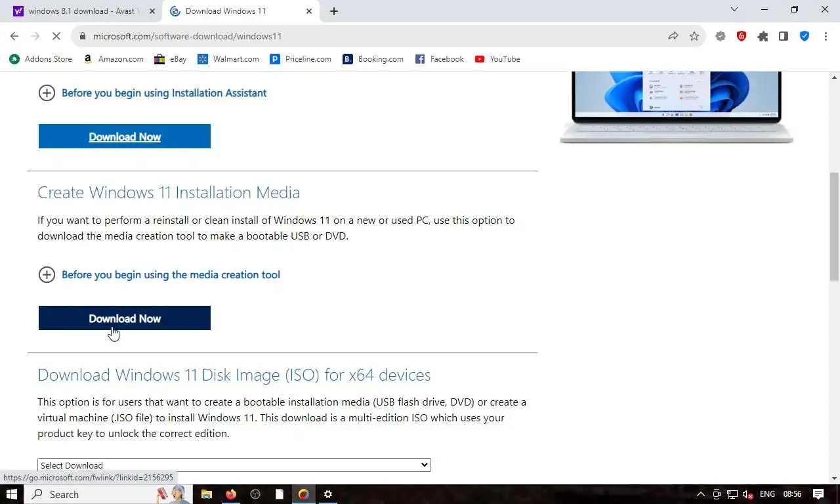Open the notification center icon
This screenshot has height=504, width=840.
click(x=818, y=494)
